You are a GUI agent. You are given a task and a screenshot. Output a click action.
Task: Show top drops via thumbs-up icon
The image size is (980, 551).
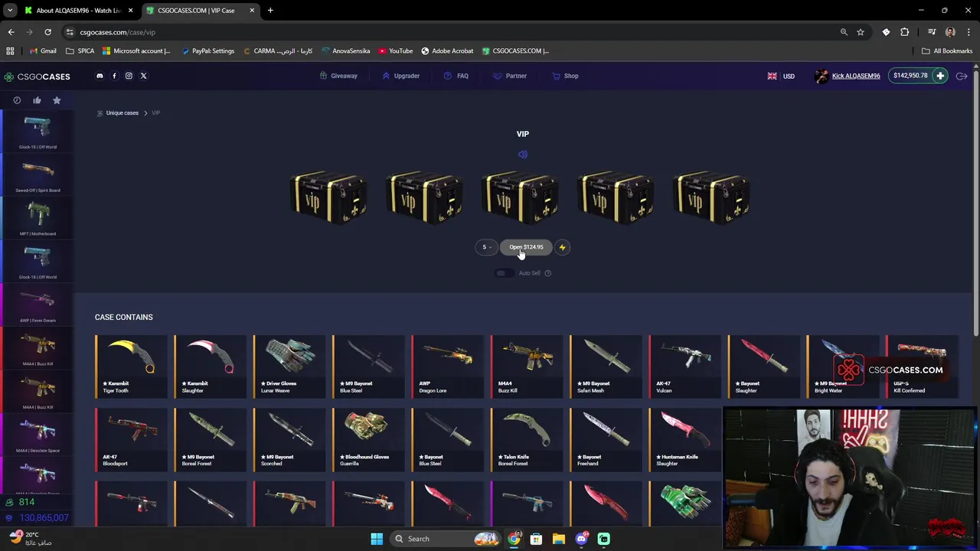tap(37, 100)
